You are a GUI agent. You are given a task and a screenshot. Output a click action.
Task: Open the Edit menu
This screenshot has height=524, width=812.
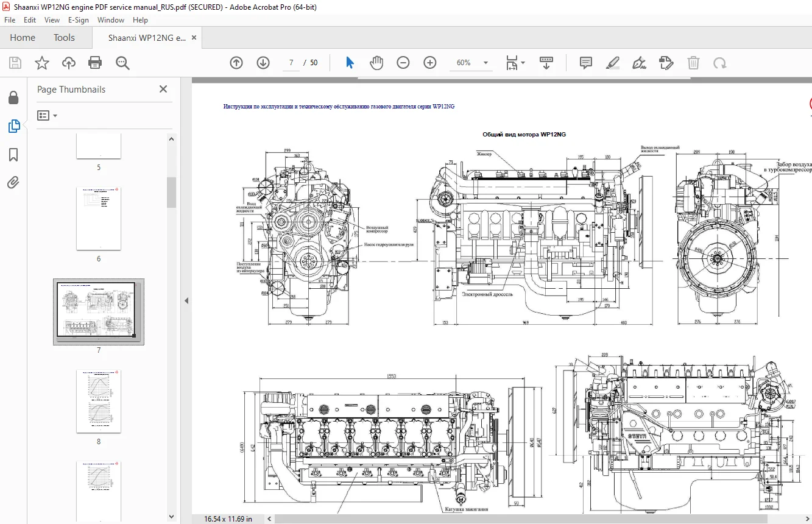point(30,20)
